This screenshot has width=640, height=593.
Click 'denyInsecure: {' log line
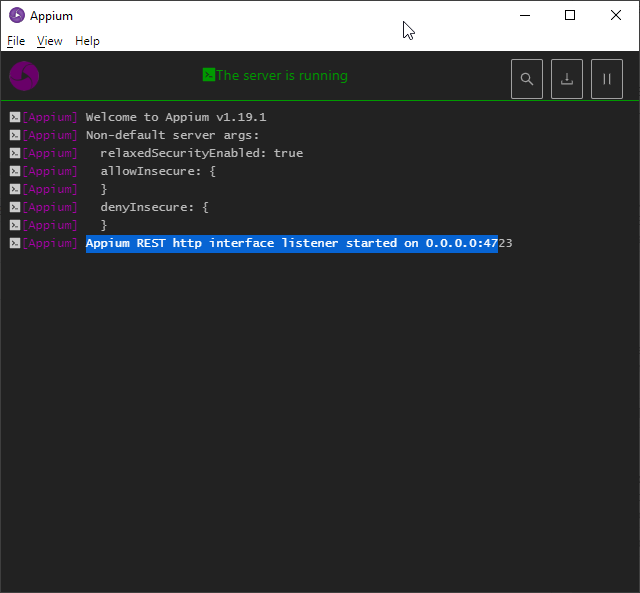tap(154, 207)
